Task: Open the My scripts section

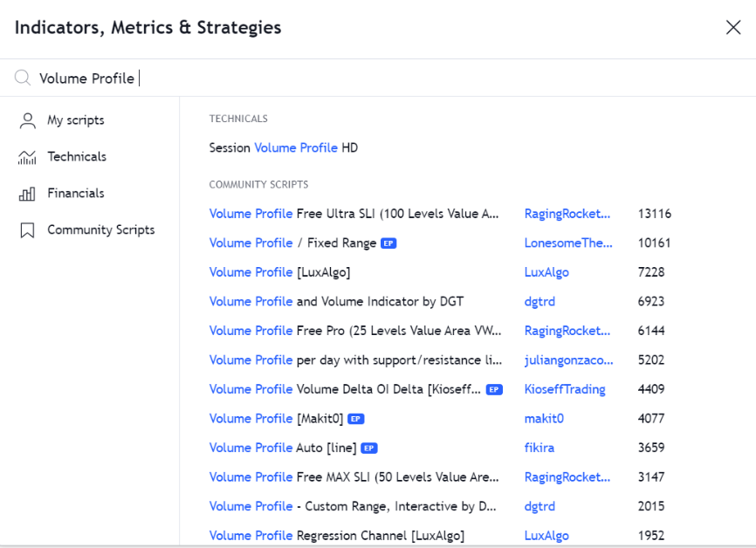Action: (76, 120)
